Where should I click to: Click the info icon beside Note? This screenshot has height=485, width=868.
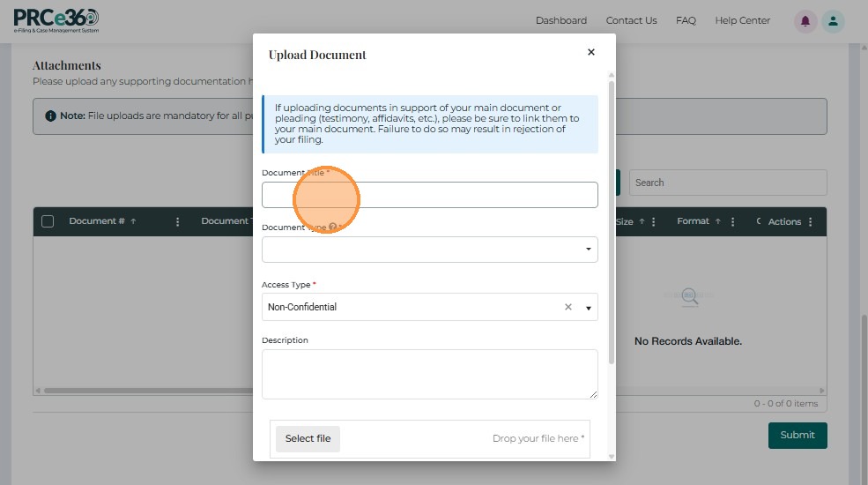click(x=50, y=116)
